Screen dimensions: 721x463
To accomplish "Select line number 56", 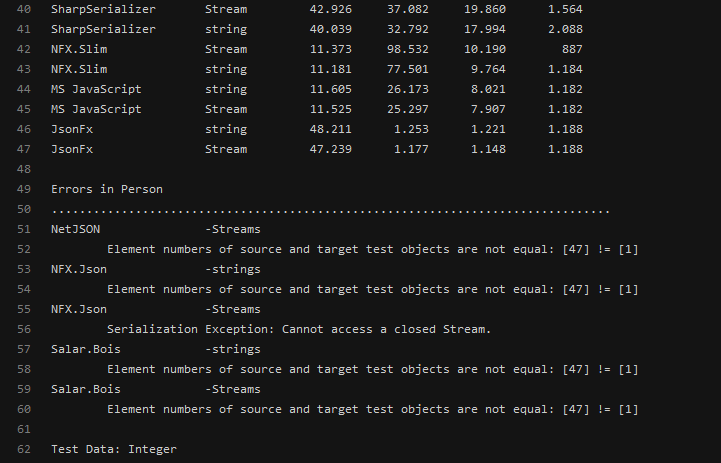I will click(25, 329).
